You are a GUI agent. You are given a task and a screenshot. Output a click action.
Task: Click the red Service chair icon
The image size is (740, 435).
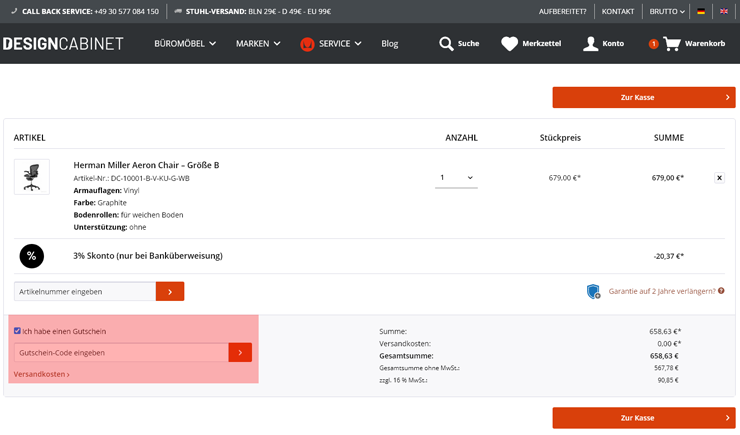click(307, 44)
